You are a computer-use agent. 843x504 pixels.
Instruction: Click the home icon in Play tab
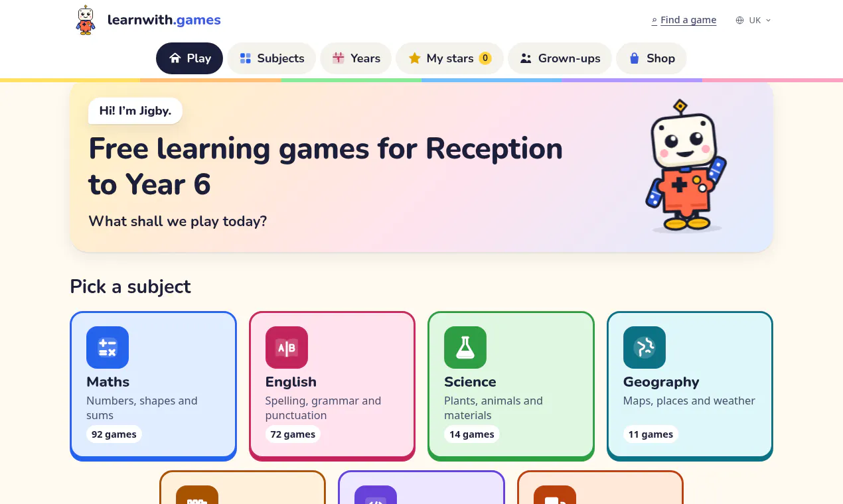[x=175, y=58]
